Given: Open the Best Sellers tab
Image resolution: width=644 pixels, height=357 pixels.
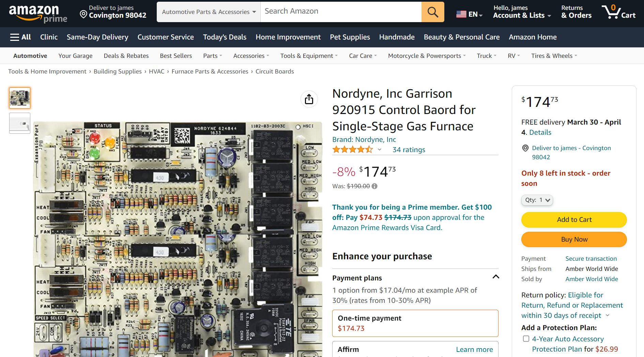Looking at the screenshot, I should point(176,56).
